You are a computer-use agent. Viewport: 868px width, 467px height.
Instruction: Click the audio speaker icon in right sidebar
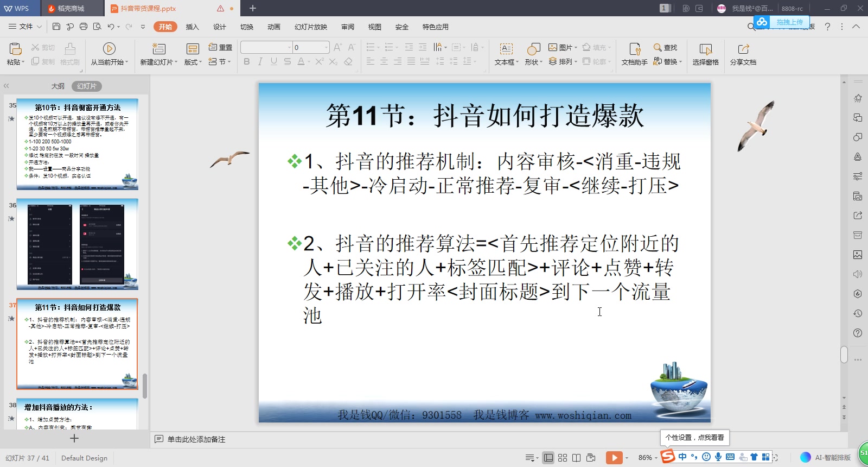pyautogui.click(x=858, y=274)
